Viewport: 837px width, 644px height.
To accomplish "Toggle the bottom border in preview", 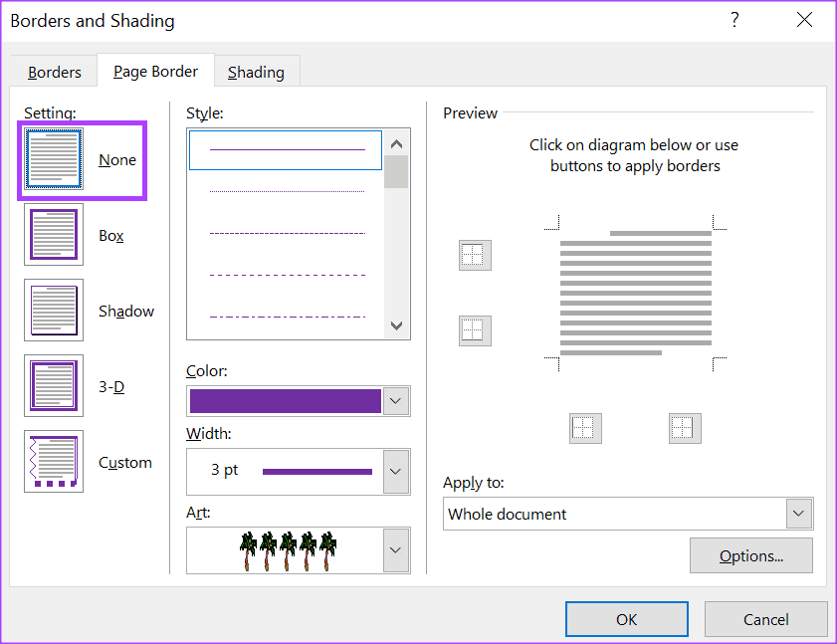I will [x=475, y=329].
